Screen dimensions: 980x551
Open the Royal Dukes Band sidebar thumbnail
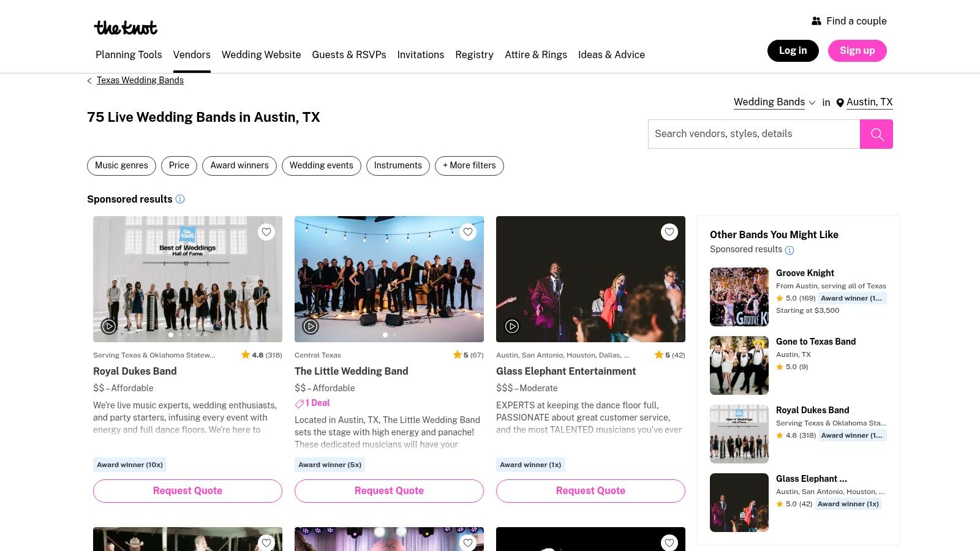click(739, 434)
